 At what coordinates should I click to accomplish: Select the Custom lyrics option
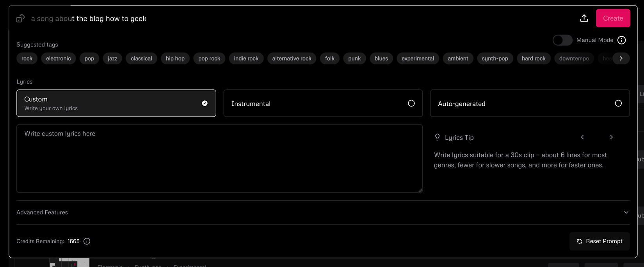116,103
